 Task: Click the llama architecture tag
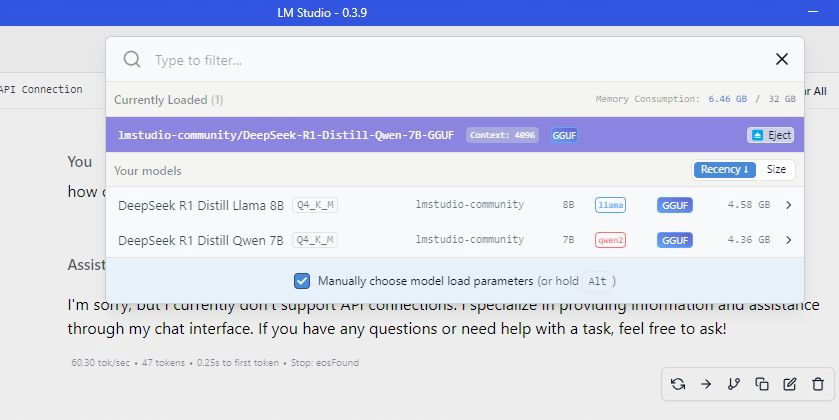point(610,205)
